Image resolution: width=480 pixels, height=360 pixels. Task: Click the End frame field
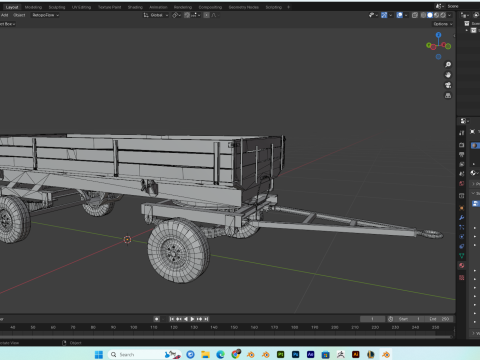439,319
